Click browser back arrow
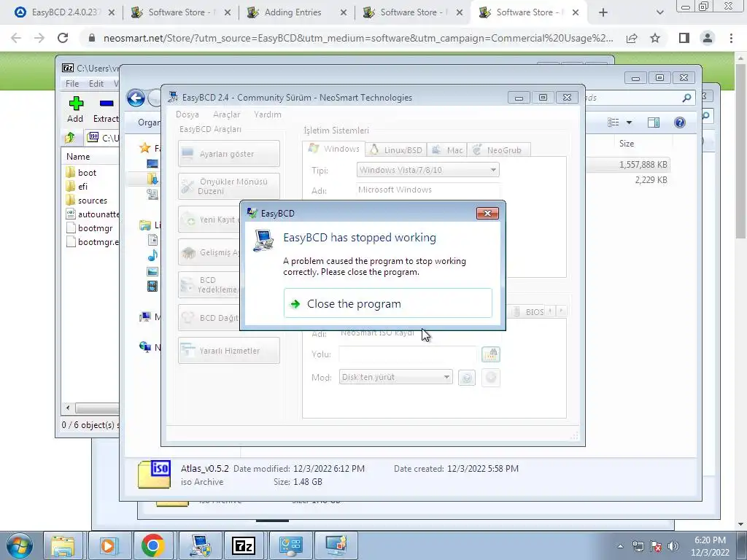 (x=16, y=38)
